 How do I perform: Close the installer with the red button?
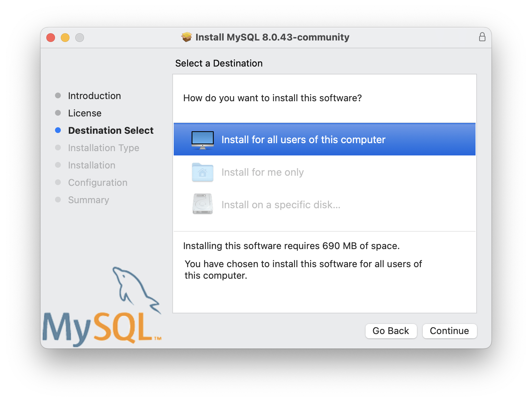51,38
